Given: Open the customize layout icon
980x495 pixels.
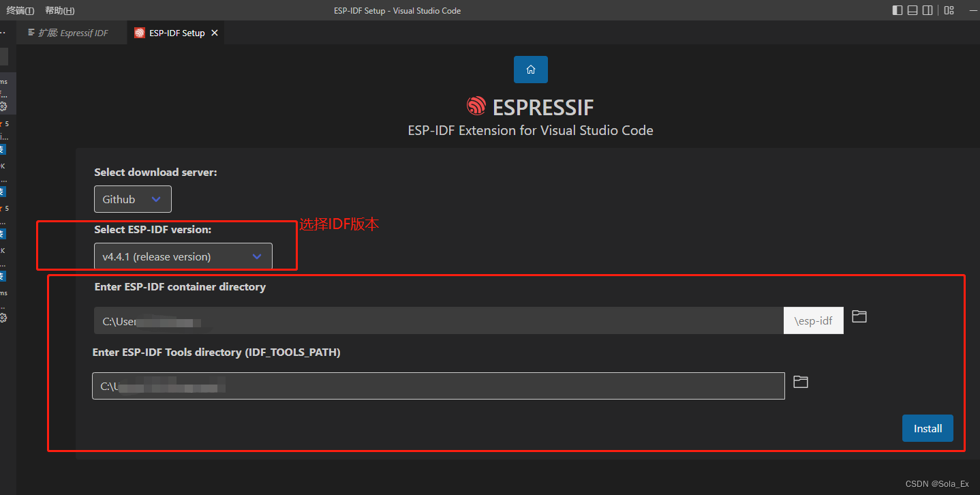Looking at the screenshot, I should coord(949,10).
